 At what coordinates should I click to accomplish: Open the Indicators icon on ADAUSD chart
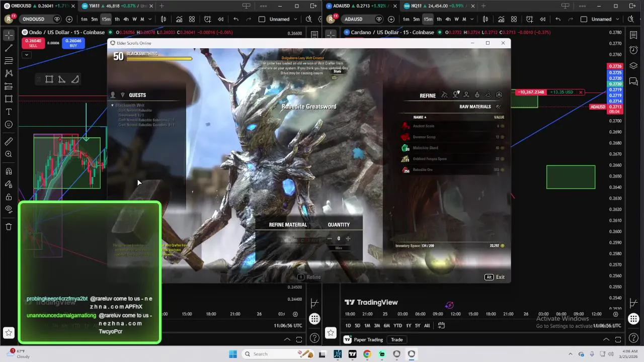click(501, 19)
